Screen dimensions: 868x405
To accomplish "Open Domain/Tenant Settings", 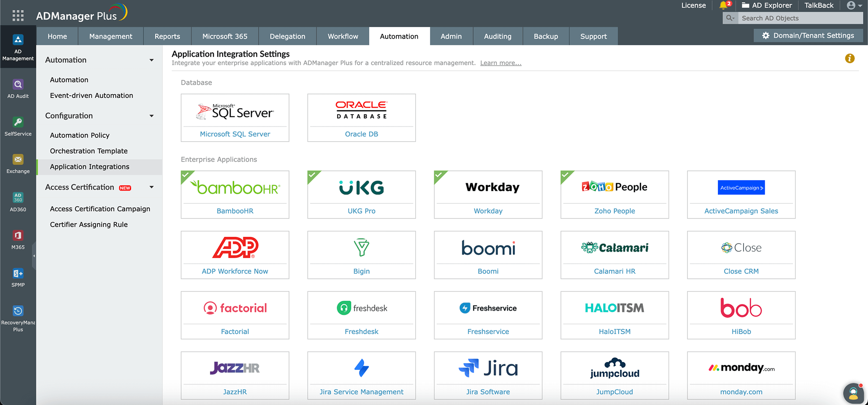I will click(808, 36).
